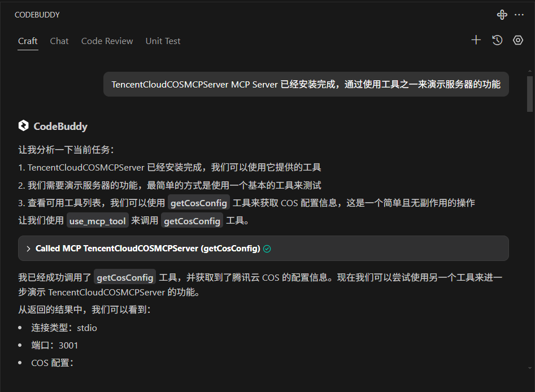Click the '从返回的结果中' line
The width and height of the screenshot is (535, 392).
point(85,310)
